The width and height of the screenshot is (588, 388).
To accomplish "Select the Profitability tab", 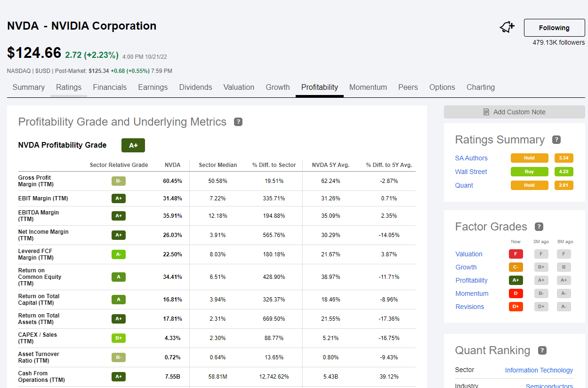I will click(x=320, y=87).
